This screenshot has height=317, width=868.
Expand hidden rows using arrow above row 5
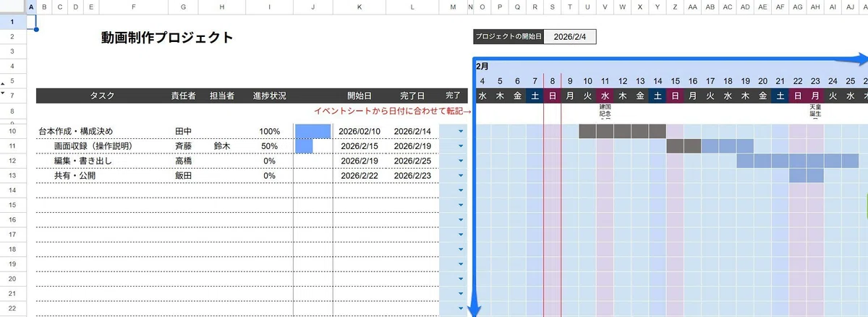(4, 83)
